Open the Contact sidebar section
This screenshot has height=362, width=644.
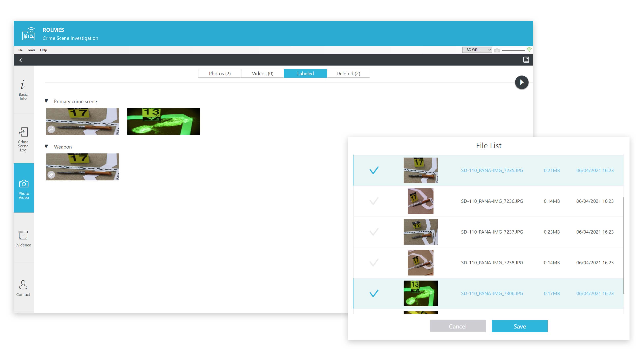coord(23,288)
